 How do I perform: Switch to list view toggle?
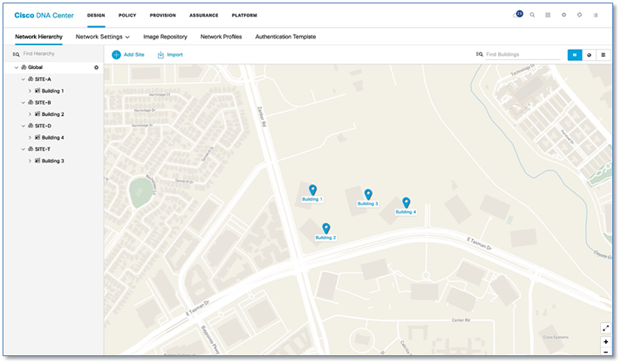pos(603,55)
